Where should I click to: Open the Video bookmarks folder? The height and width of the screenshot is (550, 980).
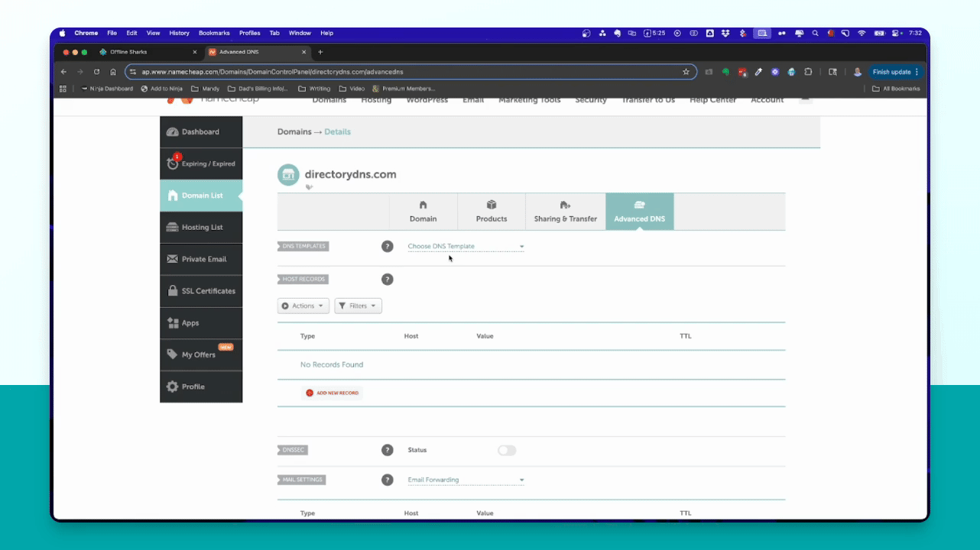tap(352, 89)
